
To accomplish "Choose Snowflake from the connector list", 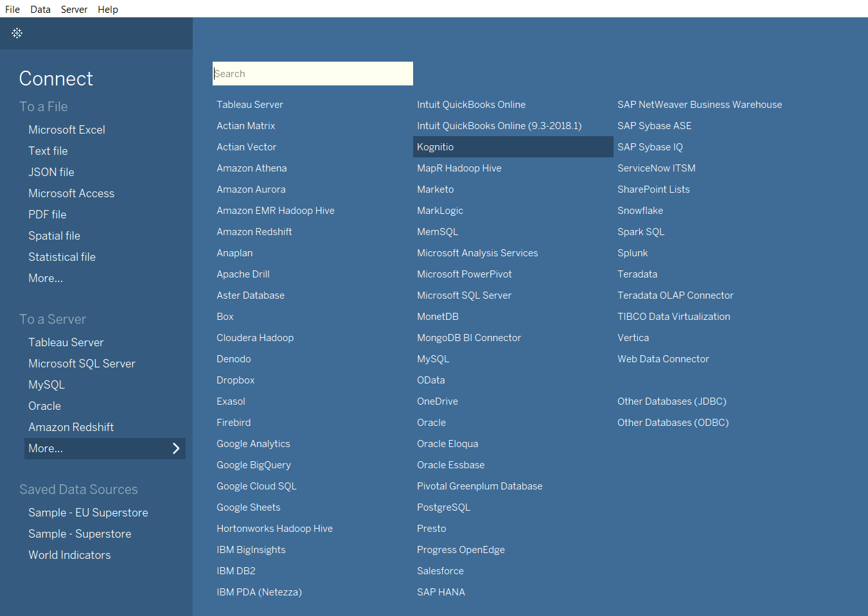I will [640, 211].
